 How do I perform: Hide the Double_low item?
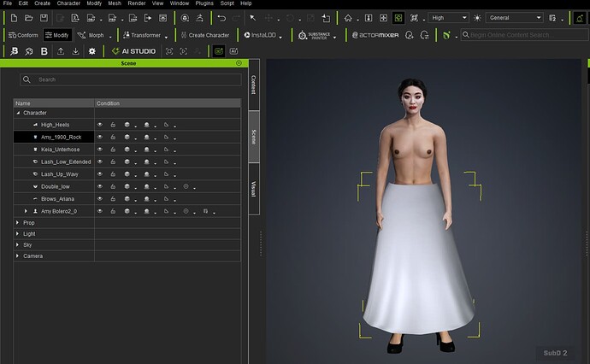100,186
